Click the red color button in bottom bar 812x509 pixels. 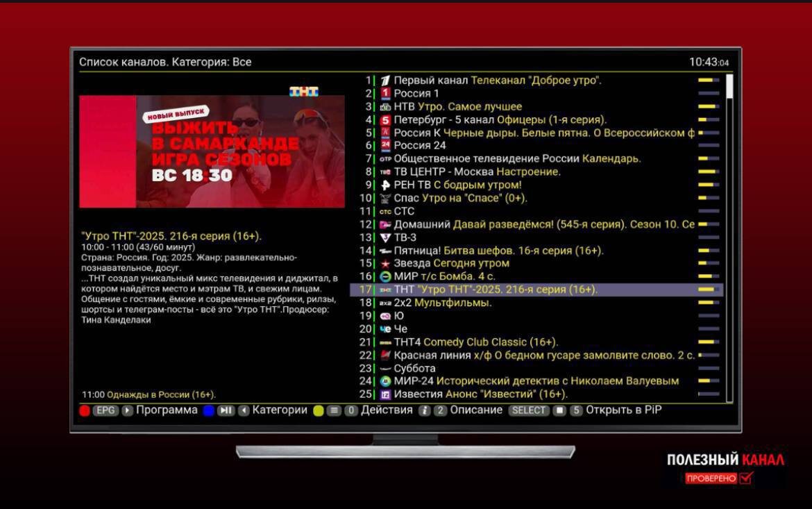85,410
